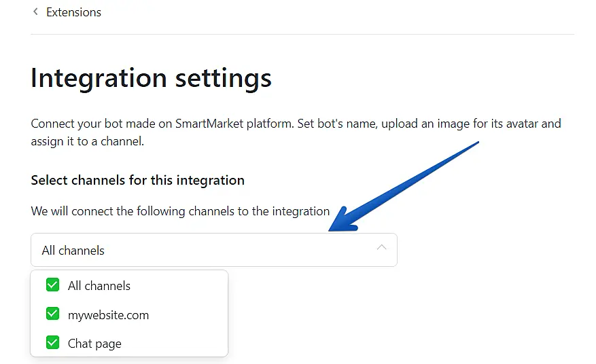Click empty space right of Chat page option

click(x=177, y=344)
